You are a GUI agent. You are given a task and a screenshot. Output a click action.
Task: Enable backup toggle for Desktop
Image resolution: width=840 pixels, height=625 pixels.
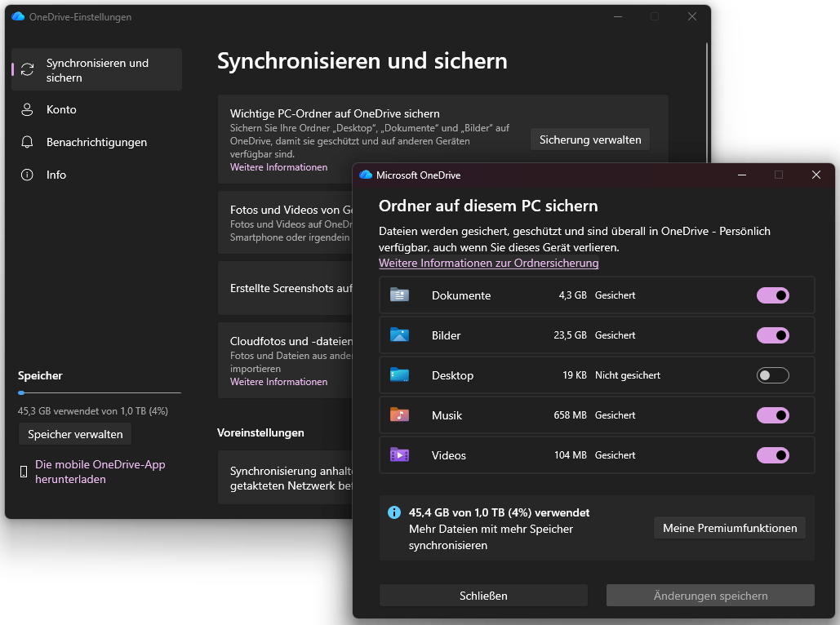tap(772, 375)
